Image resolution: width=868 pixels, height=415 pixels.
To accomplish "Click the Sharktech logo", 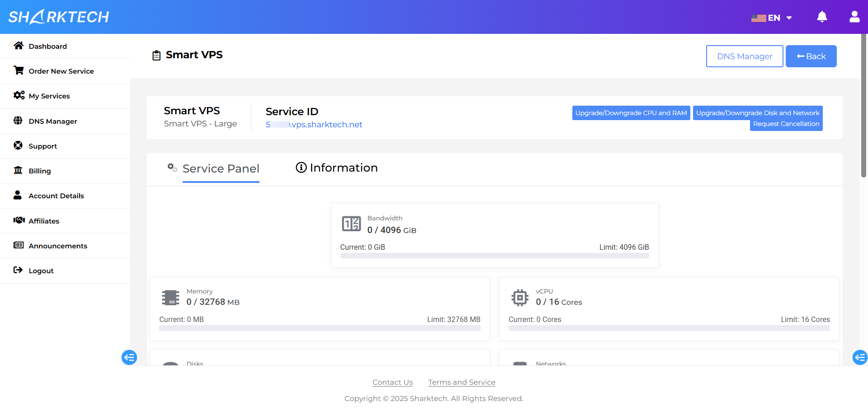I will click(x=59, y=17).
